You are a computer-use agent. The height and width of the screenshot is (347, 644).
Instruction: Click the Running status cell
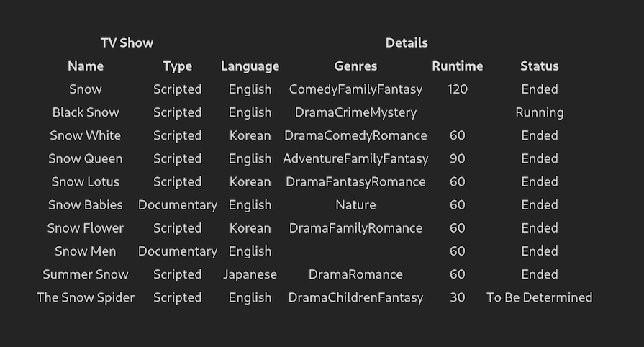coord(539,112)
